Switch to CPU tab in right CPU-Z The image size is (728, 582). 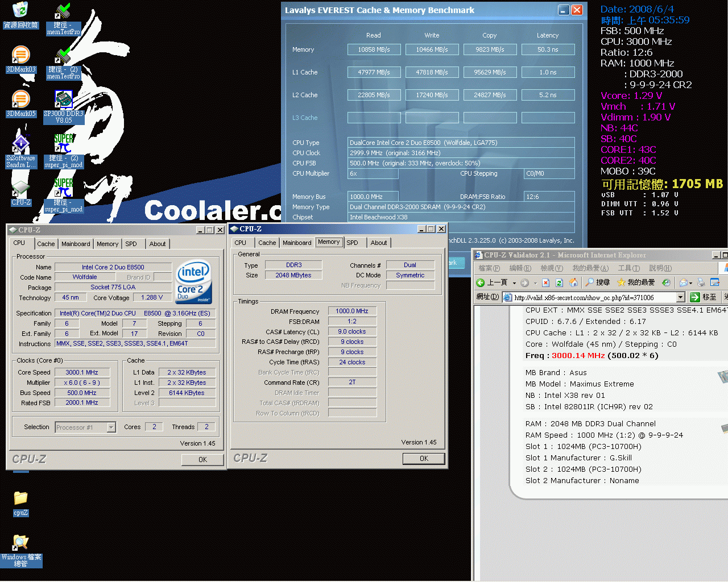coord(241,243)
